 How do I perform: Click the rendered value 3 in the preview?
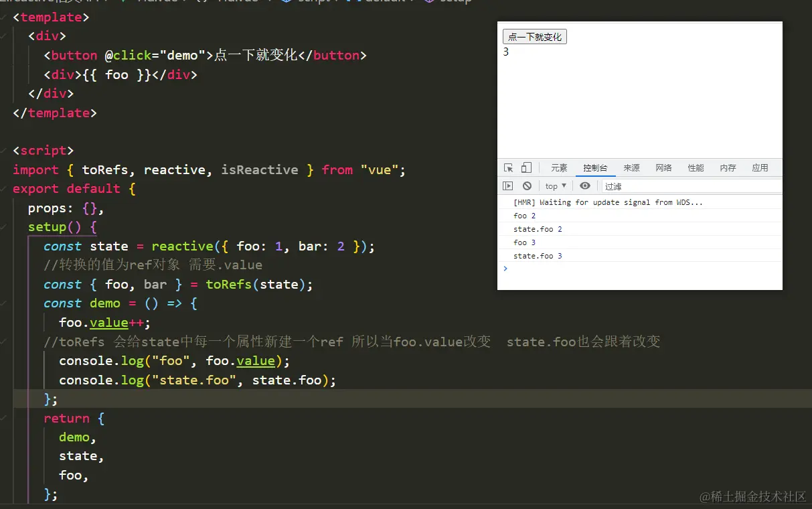(506, 52)
